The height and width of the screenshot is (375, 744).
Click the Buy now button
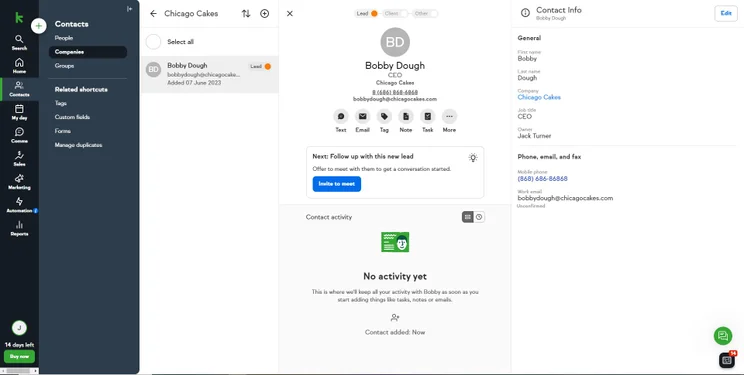pyautogui.click(x=19, y=356)
